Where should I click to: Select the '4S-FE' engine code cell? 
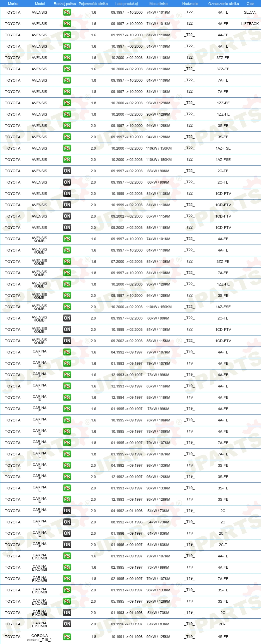click(x=223, y=637)
